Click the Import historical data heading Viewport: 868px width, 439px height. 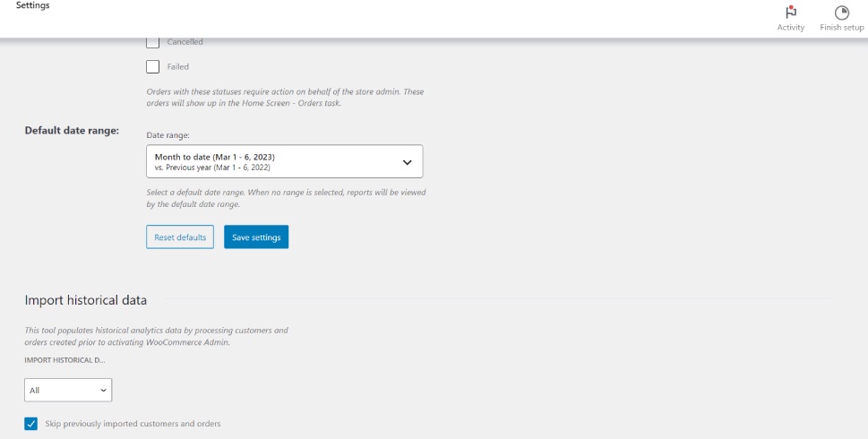coord(86,300)
